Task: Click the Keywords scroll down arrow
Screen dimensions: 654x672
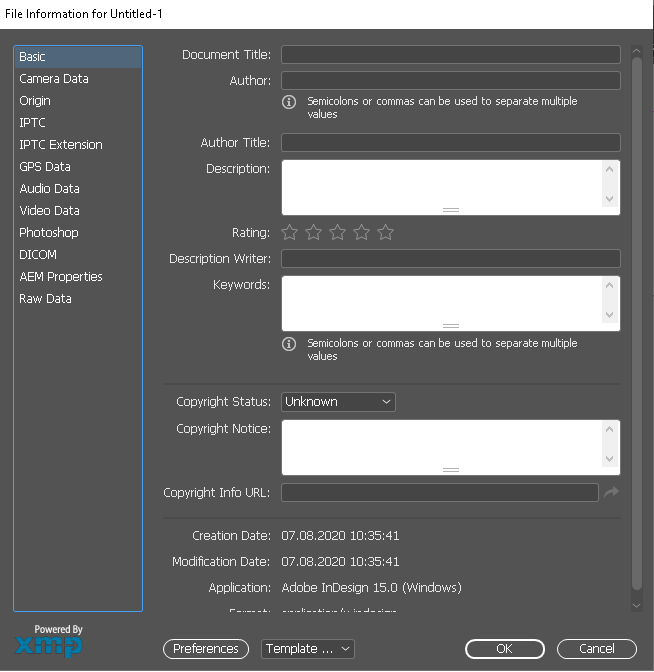Action: (609, 315)
